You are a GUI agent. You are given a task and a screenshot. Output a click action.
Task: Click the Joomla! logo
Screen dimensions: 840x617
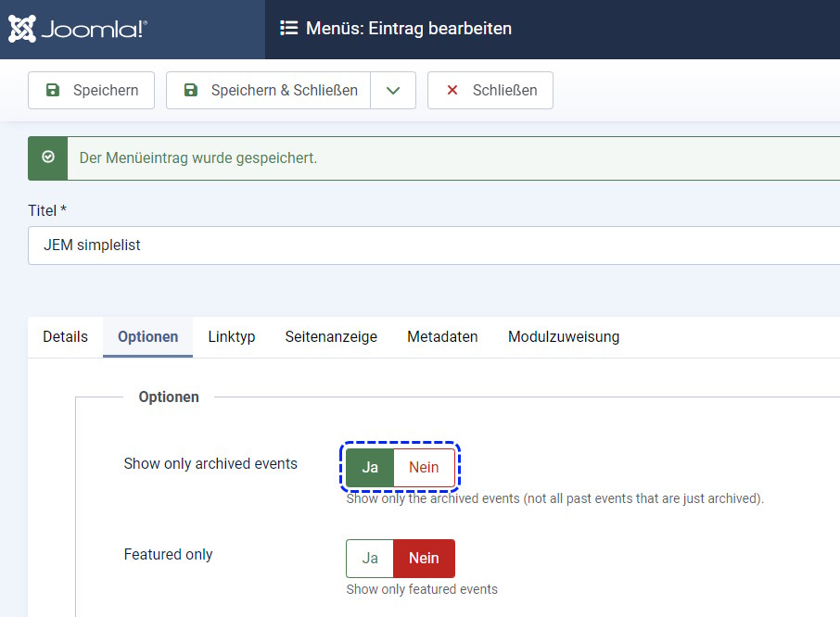click(x=78, y=29)
